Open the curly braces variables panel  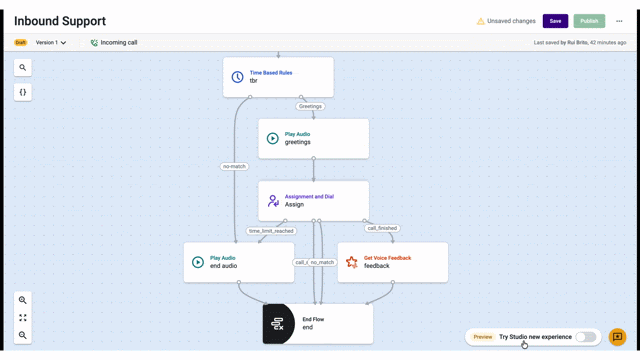point(22,92)
